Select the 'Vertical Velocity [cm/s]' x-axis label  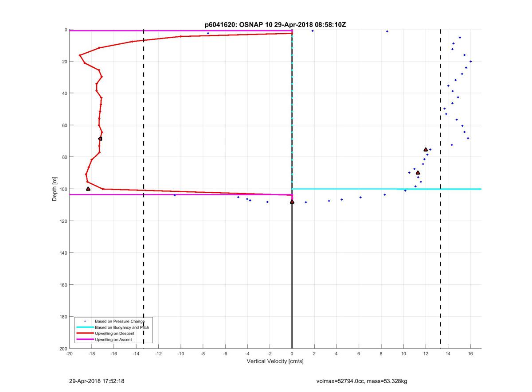(275, 361)
